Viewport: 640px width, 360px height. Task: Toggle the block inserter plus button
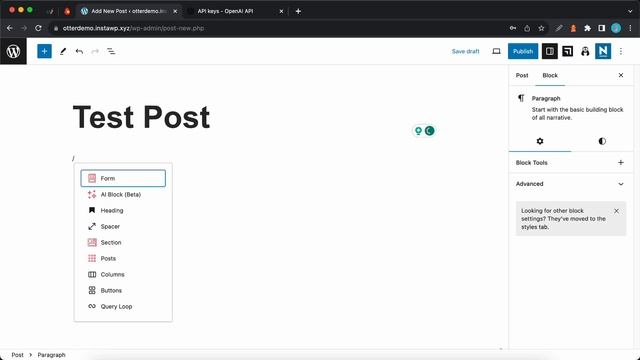coord(44,51)
